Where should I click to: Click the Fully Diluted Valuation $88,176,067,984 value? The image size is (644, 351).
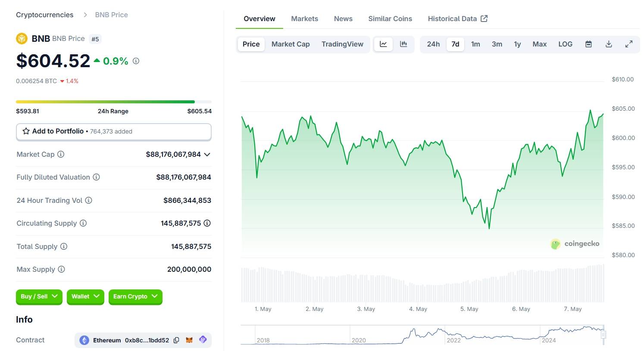pos(184,177)
